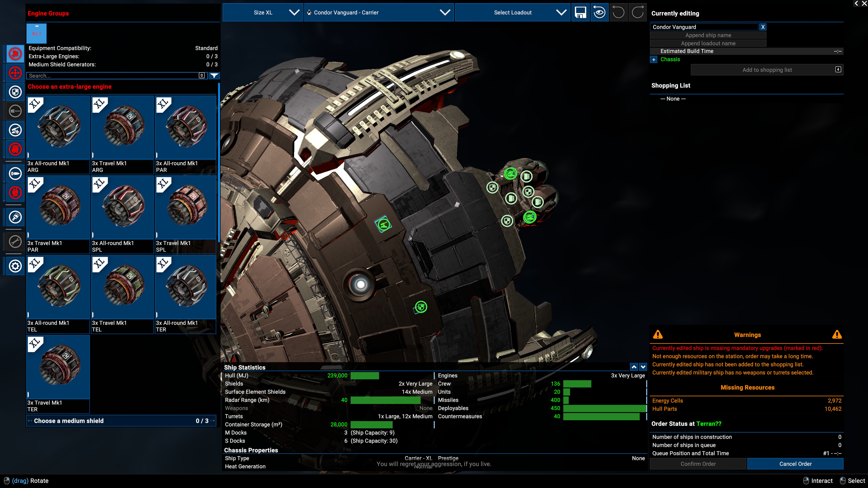Click the Cancel Order button
868x488 pixels.
(x=795, y=464)
